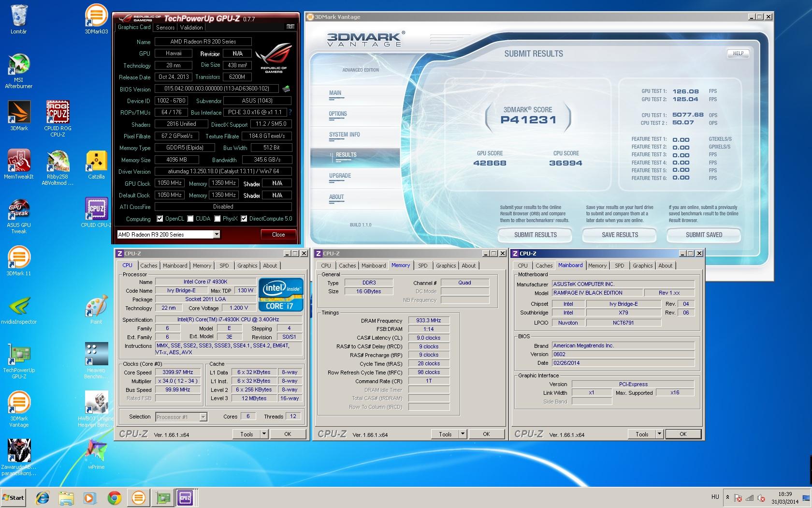Open SPD tab in CPU-Z motherboard window

point(620,266)
